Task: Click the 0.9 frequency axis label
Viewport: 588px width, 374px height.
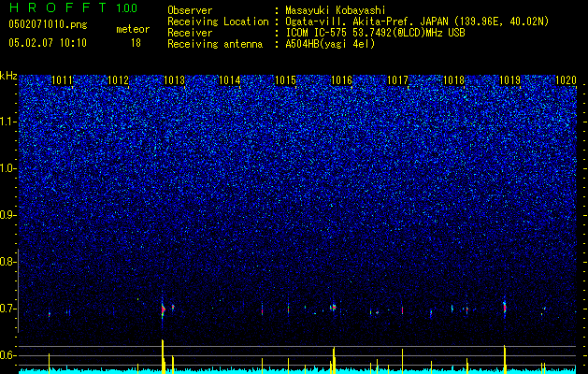Action: 8,215
